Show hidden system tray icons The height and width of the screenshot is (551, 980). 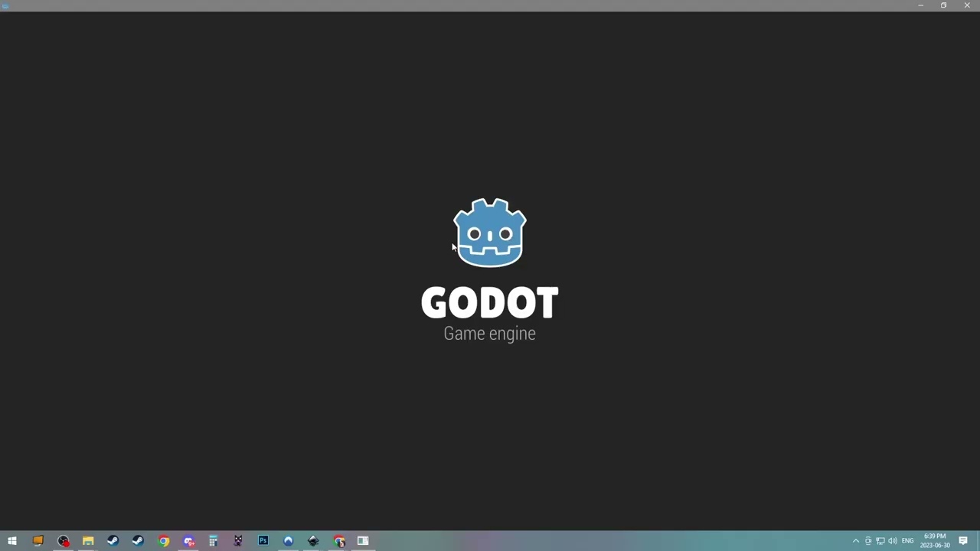coord(856,541)
